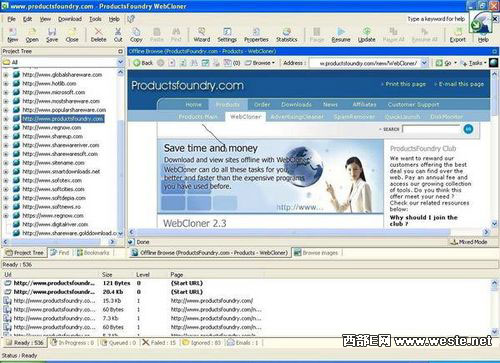Open the All filter dropdown in Project Tree
The image size is (500, 363).
(x=120, y=62)
